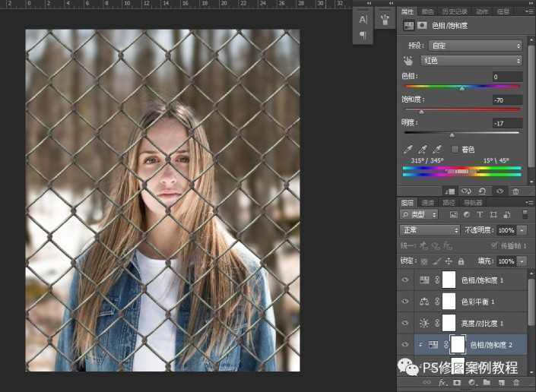Switch to the 图层 layers tab

(x=408, y=203)
